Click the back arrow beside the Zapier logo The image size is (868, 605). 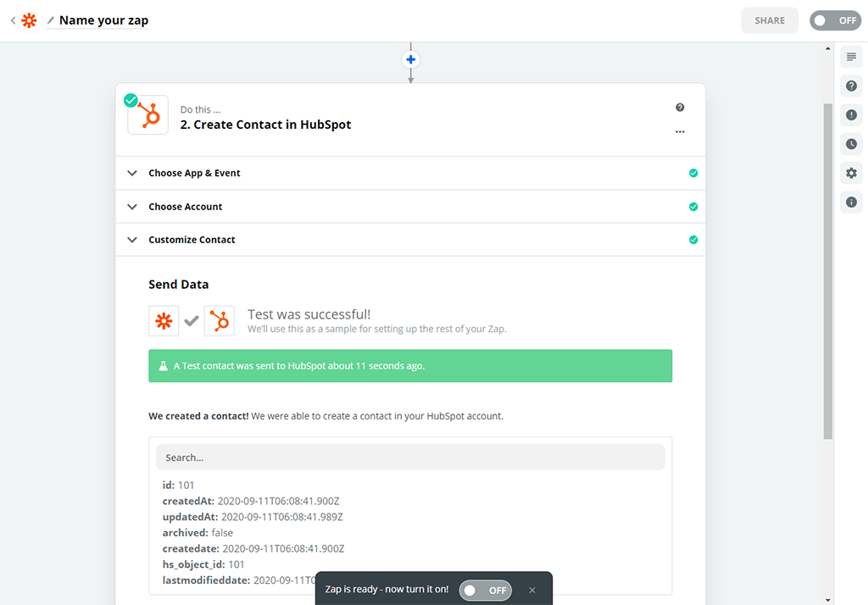coord(13,20)
